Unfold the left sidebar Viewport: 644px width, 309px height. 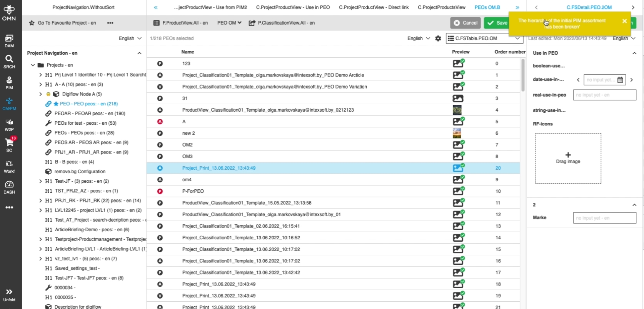[x=9, y=295]
